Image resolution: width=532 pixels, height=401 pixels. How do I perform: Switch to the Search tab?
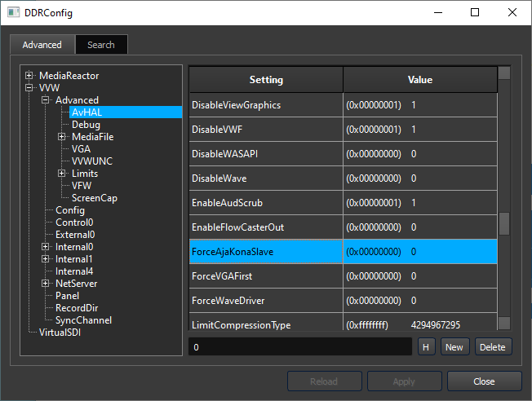(x=101, y=44)
